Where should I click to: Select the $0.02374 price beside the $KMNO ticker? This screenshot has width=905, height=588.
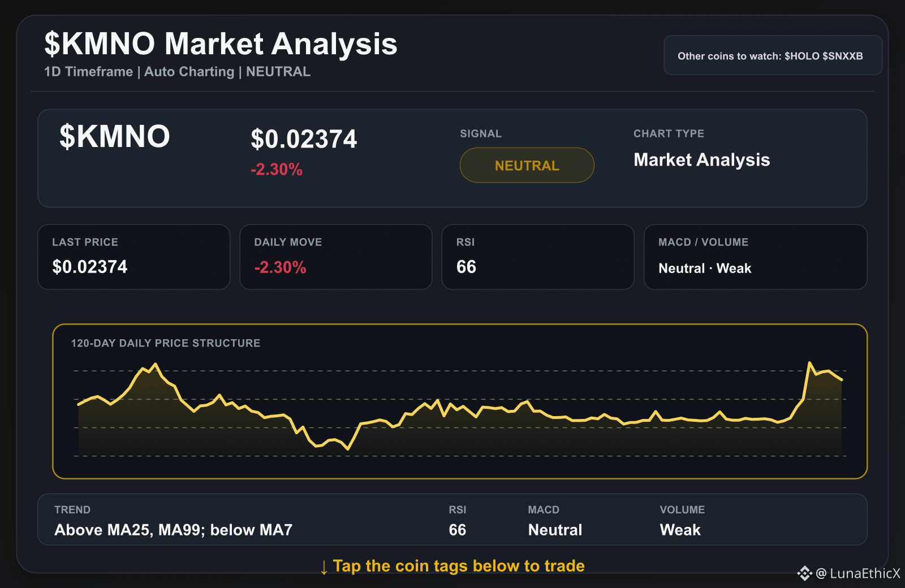[304, 139]
